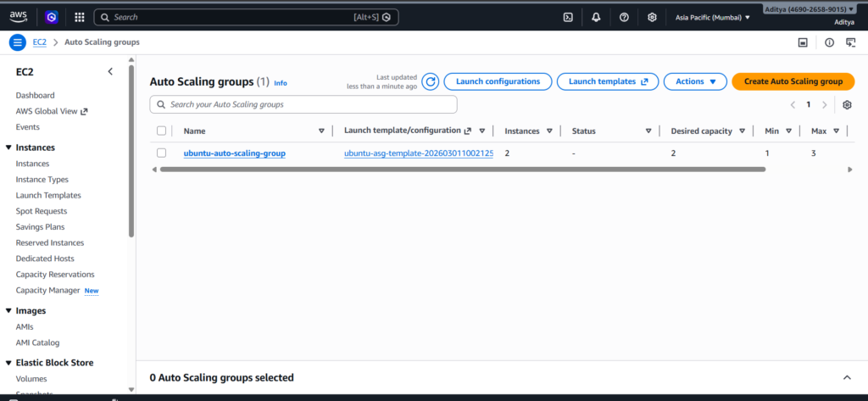
Task: Open console settings gear in top bar
Action: click(x=652, y=17)
